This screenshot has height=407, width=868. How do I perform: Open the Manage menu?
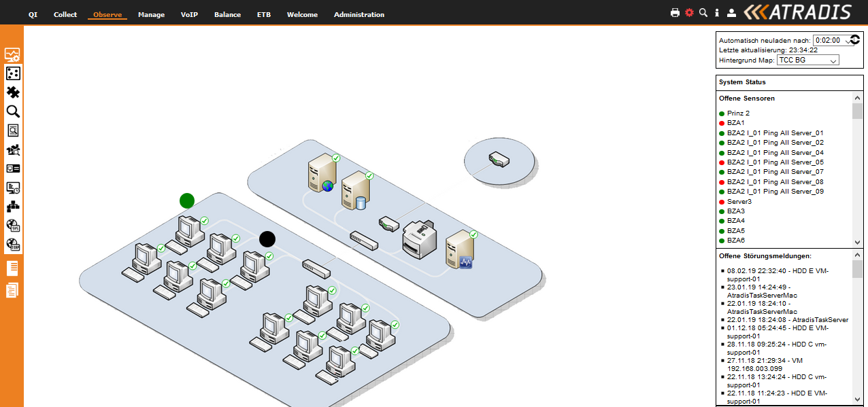tap(151, 14)
